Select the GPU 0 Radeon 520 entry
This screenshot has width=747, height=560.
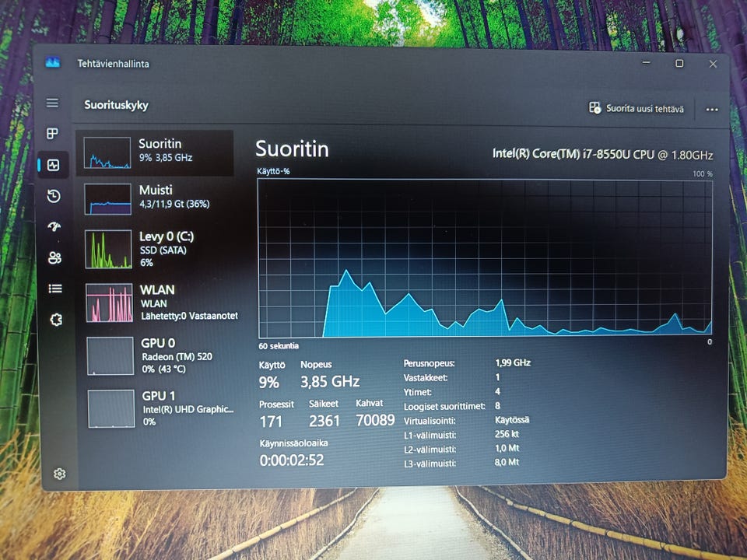(158, 355)
